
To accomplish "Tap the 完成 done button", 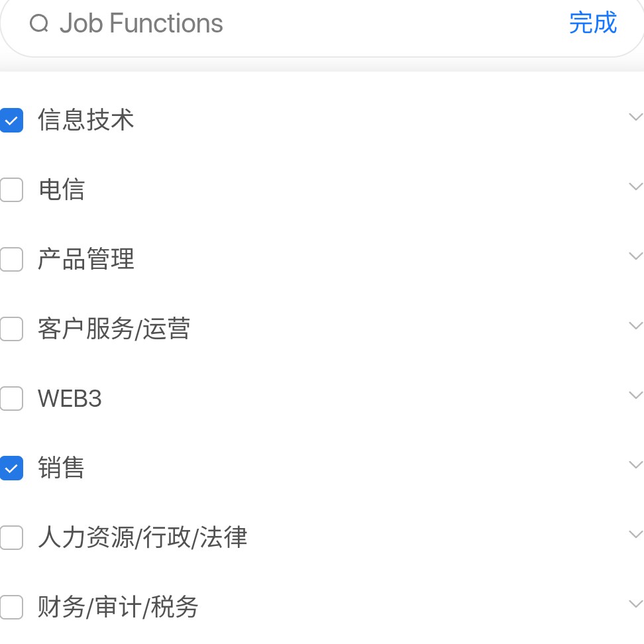I will click(593, 23).
